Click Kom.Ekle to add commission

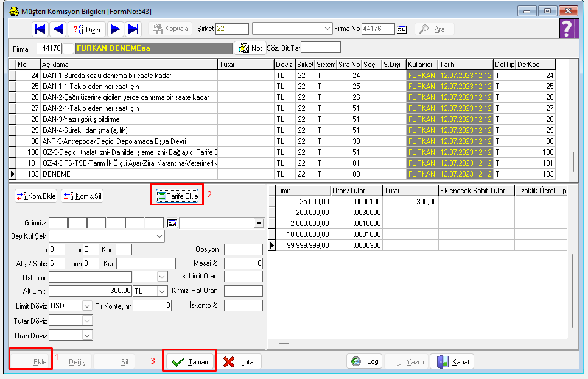point(37,196)
